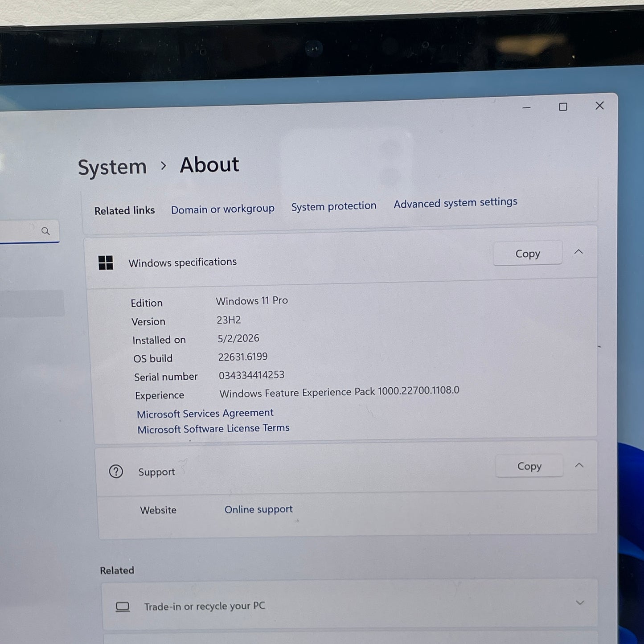Click the Experience label
The image size is (644, 644).
point(160,395)
